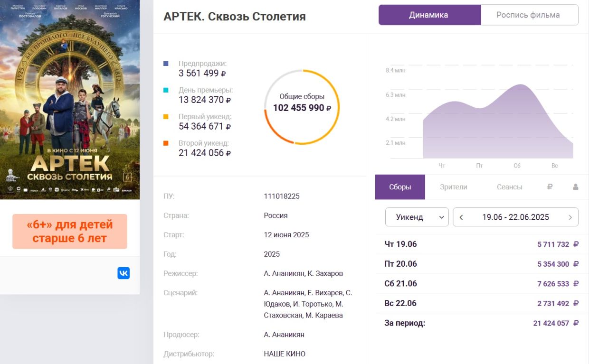Select the Динамика toggle
The height and width of the screenshot is (364, 589).
(429, 15)
